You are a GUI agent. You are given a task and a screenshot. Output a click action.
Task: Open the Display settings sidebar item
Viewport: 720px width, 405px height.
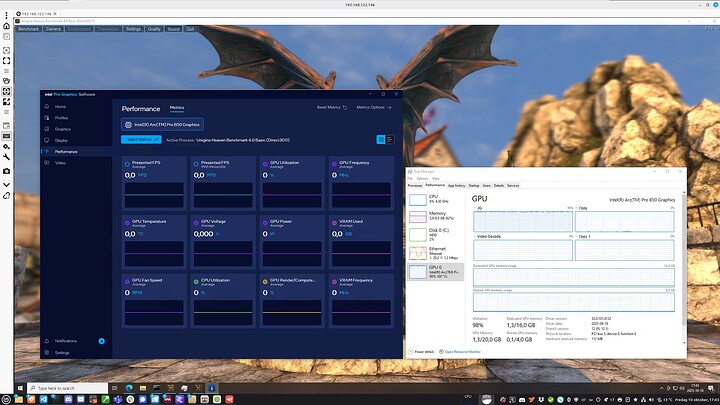62,140
